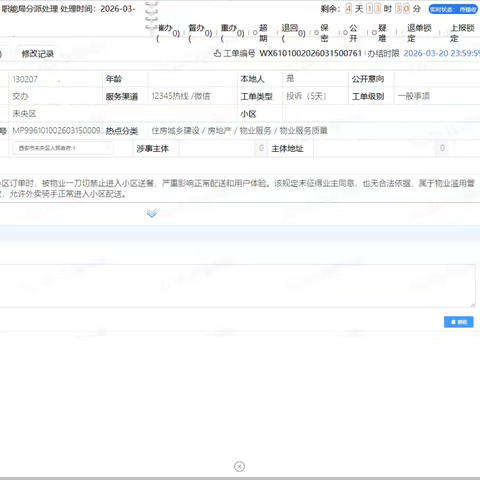The image size is (480, 480).
Task: Click the 督办 counter label
Action: tap(200, 33)
